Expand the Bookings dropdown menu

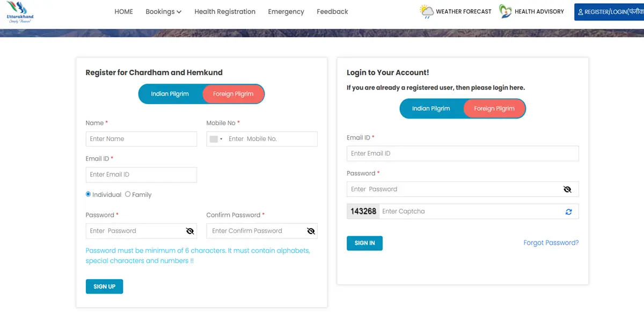(163, 12)
